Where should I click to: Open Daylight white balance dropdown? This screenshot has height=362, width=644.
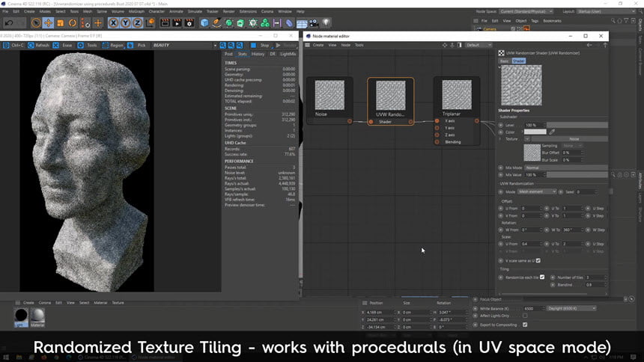pyautogui.click(x=571, y=308)
